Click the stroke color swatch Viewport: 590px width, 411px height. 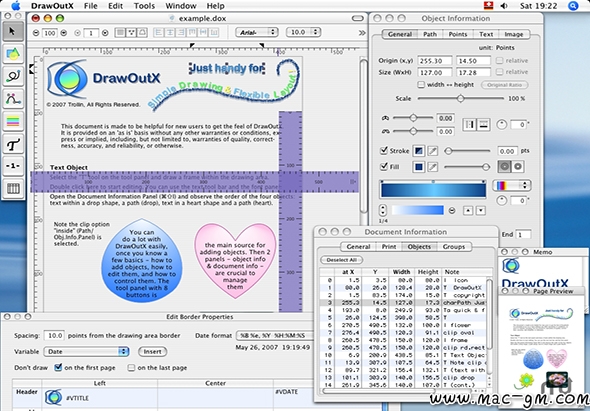418,151
